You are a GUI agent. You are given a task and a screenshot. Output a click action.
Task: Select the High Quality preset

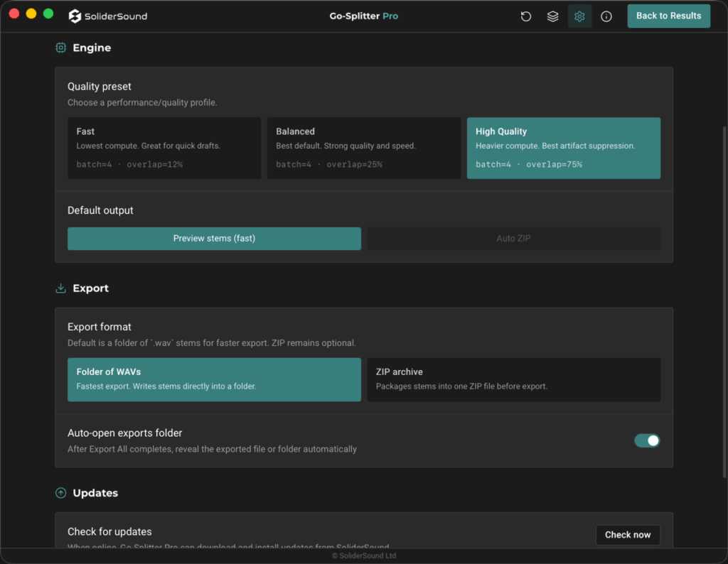pyautogui.click(x=564, y=148)
